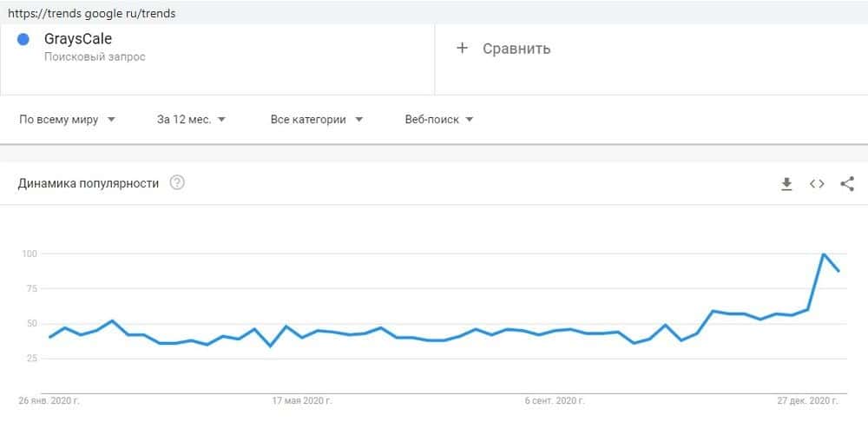Expand the По всему миру region dropdown
The height and width of the screenshot is (422, 868).
point(68,120)
